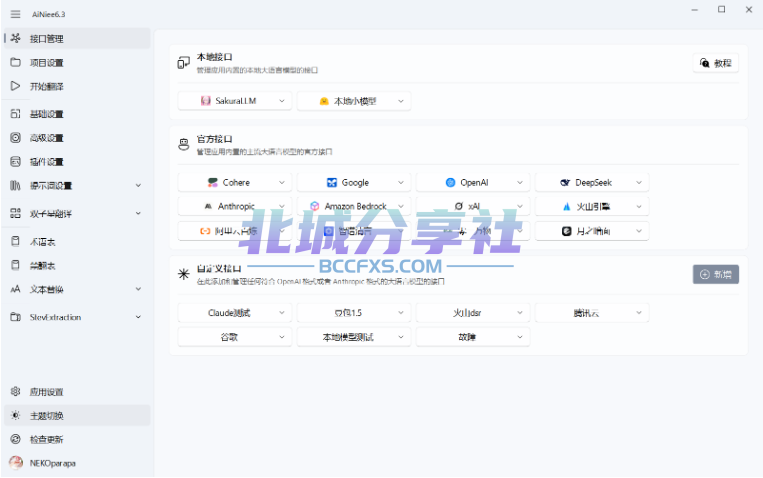Expand the StevExtraction sidebar group

138,317
